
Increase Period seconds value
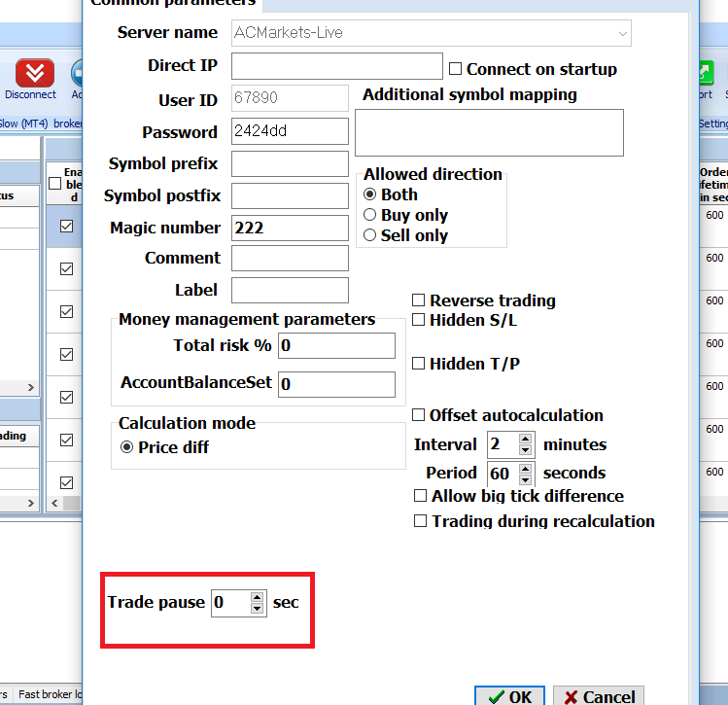(x=525, y=468)
